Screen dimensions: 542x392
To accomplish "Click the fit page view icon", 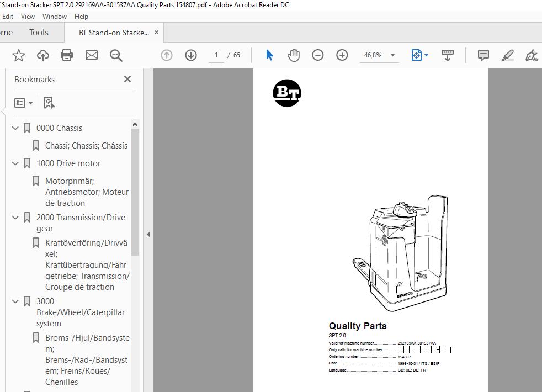I will click(x=417, y=55).
